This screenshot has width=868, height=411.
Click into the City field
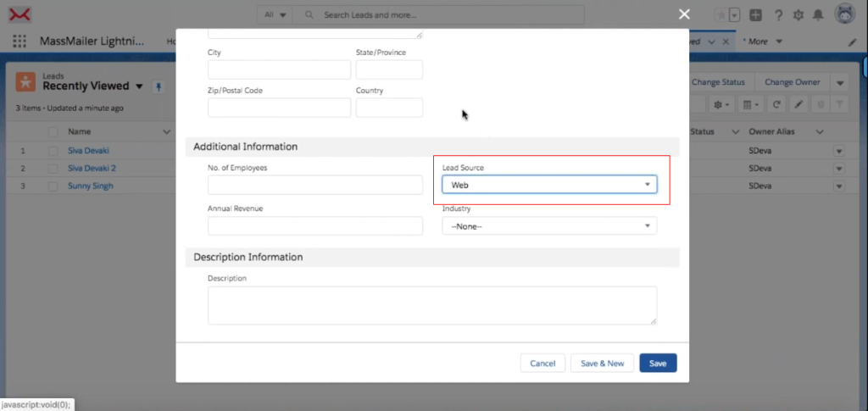point(279,69)
